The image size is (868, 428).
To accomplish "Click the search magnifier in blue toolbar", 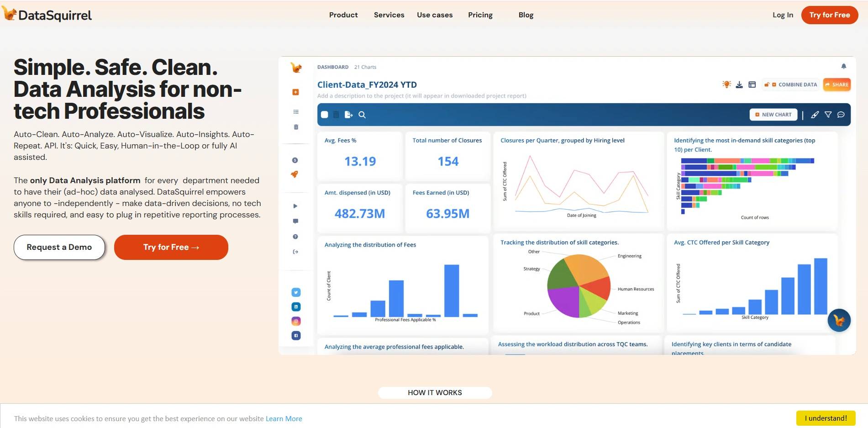I will click(x=362, y=115).
